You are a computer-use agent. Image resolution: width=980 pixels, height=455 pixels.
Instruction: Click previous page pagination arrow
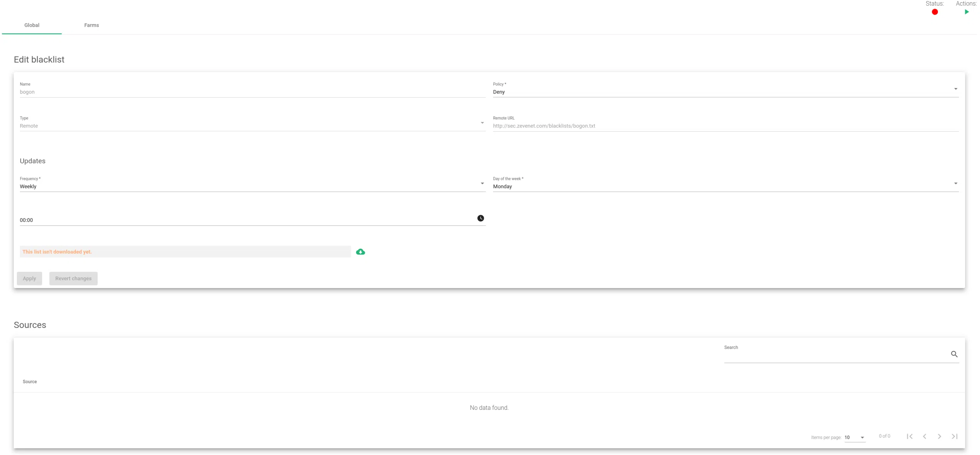pyautogui.click(x=924, y=436)
